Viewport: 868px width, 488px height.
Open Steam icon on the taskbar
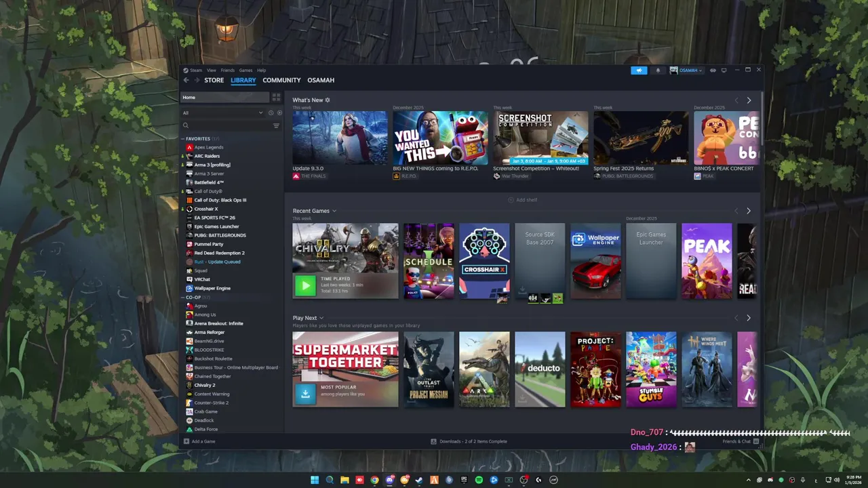pyautogui.click(x=419, y=480)
